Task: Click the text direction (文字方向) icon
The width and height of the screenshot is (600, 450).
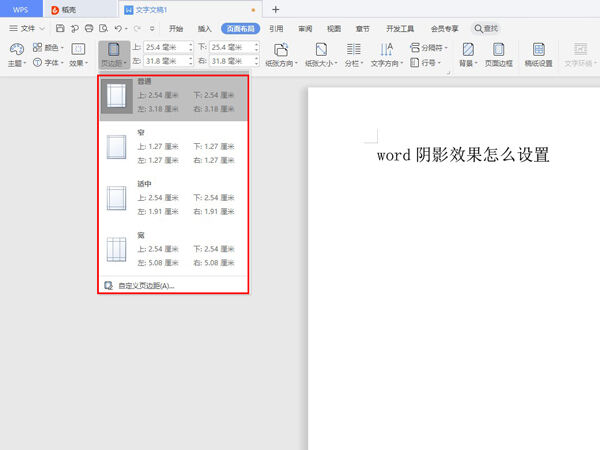Action: click(x=387, y=49)
